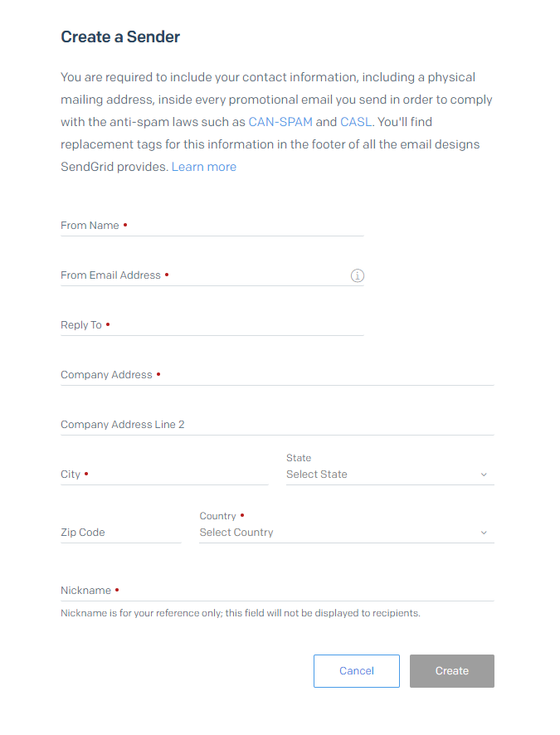560x735 pixels.
Task: Select the Zip Code field
Action: point(120,533)
